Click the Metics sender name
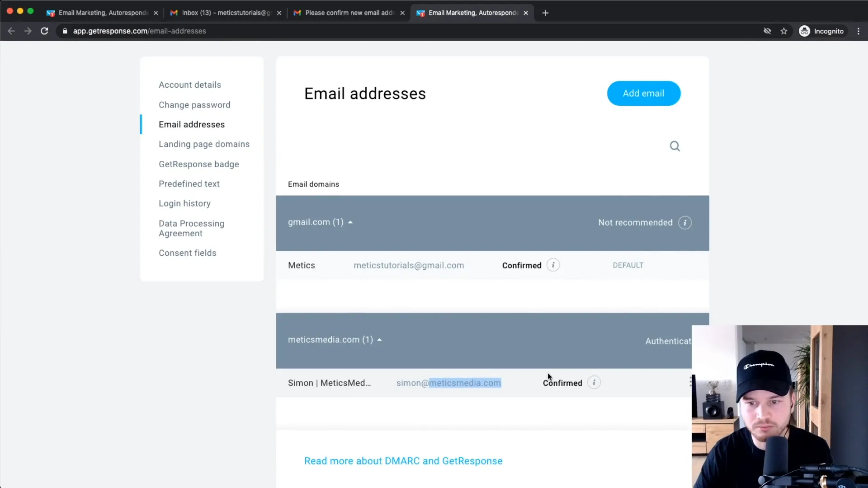 tap(302, 266)
